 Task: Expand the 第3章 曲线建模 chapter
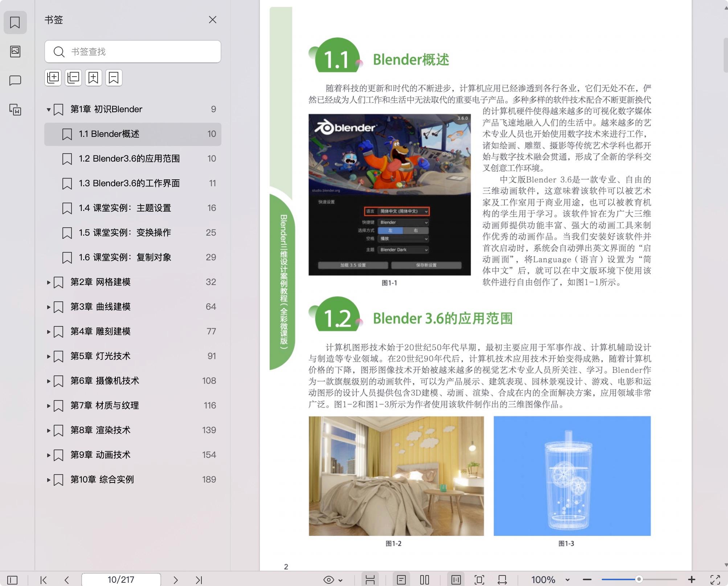click(x=48, y=307)
